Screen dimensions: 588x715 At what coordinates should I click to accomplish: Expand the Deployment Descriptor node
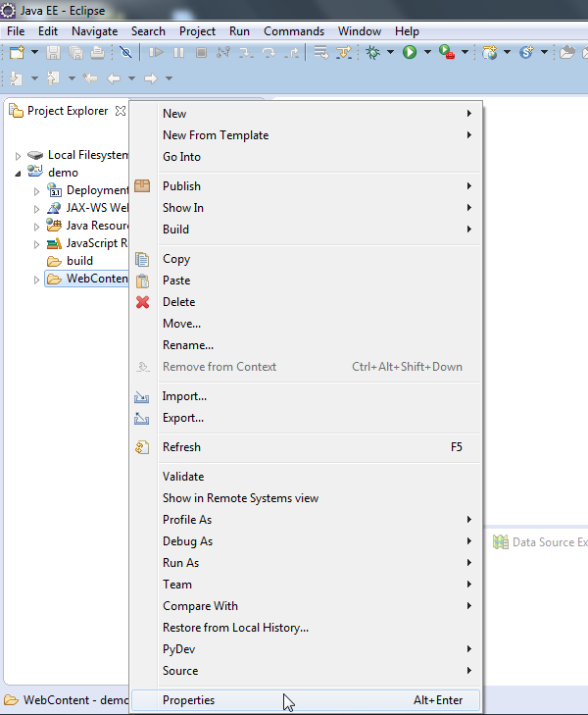[36, 191]
